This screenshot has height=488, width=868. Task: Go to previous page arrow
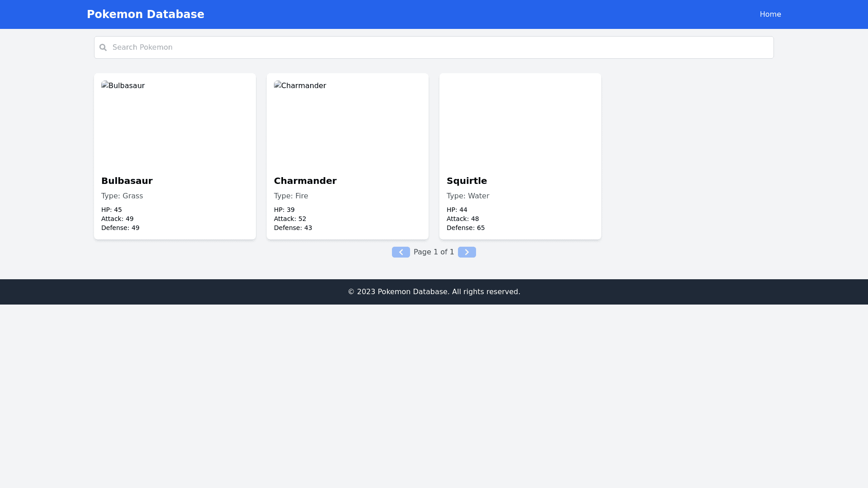401,252
